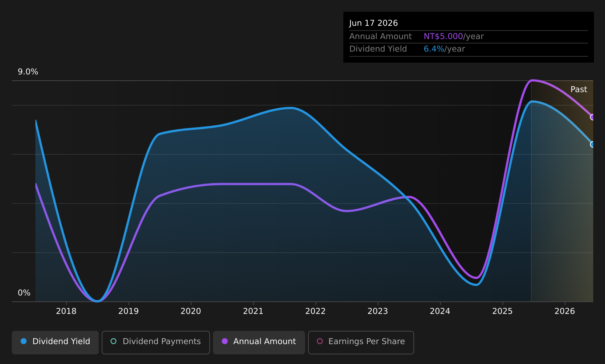
Task: Click the 0% y-axis label
Action: point(24,293)
